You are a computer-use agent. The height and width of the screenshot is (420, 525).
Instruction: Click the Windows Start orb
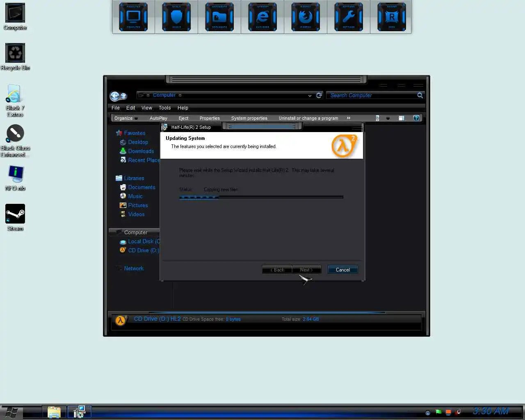coord(11,412)
